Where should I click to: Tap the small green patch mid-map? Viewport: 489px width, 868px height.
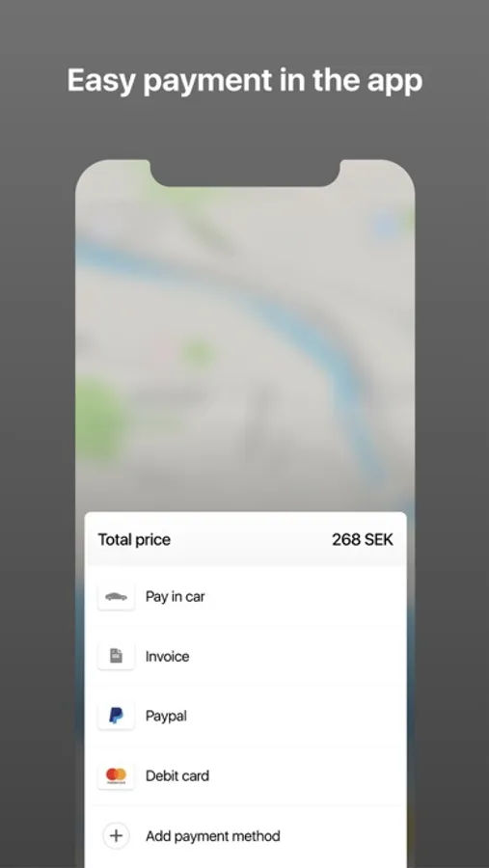point(198,353)
